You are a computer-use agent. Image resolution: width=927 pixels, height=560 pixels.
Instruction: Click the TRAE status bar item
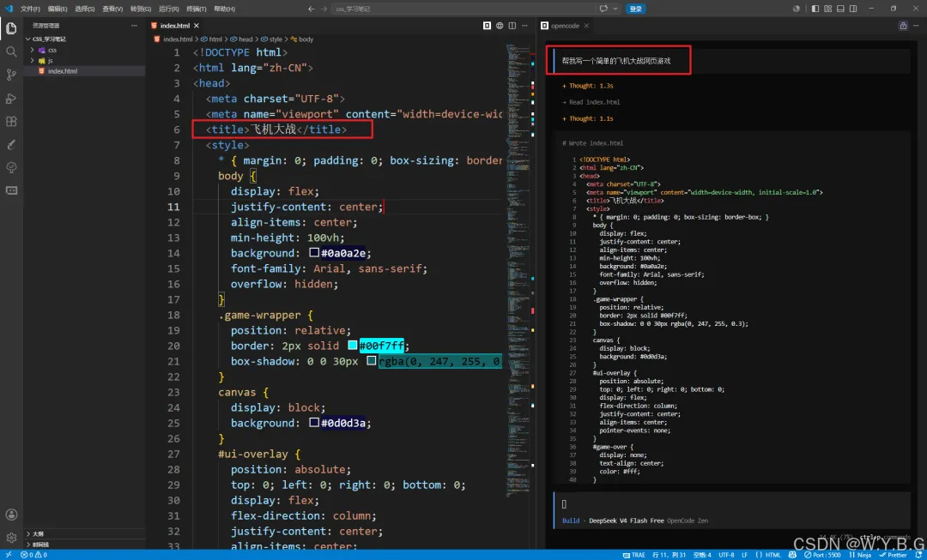tap(635, 555)
